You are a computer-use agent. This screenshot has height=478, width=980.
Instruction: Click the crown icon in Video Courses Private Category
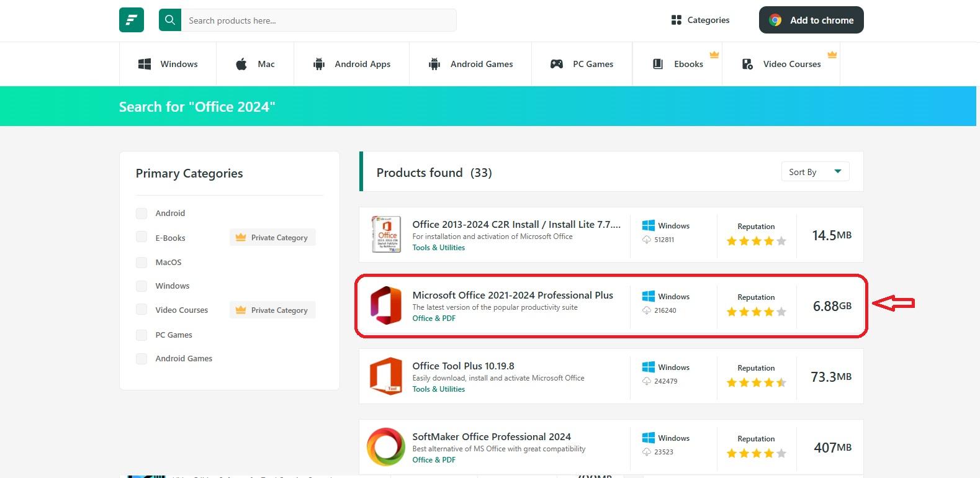[x=241, y=310]
